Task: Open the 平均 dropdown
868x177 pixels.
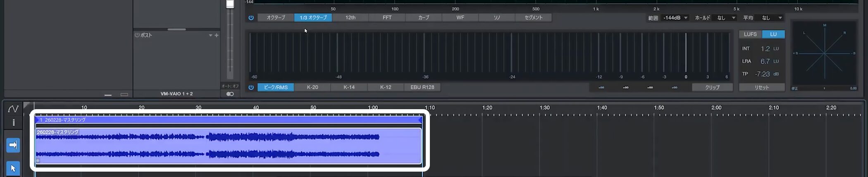Action: pyautogui.click(x=771, y=18)
